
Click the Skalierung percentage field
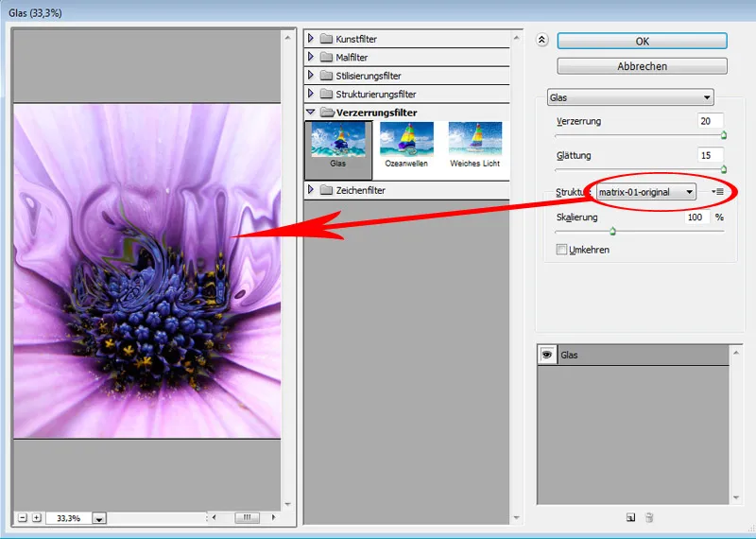(696, 217)
